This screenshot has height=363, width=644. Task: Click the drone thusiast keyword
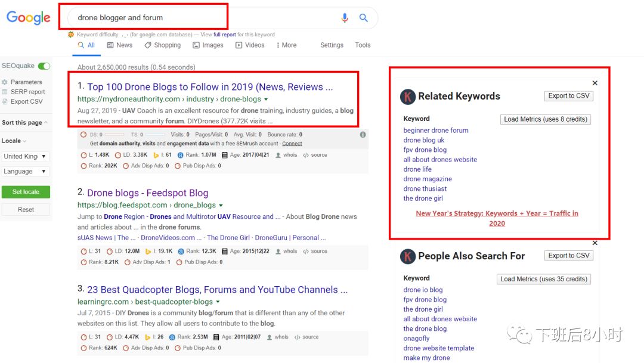pyautogui.click(x=425, y=188)
